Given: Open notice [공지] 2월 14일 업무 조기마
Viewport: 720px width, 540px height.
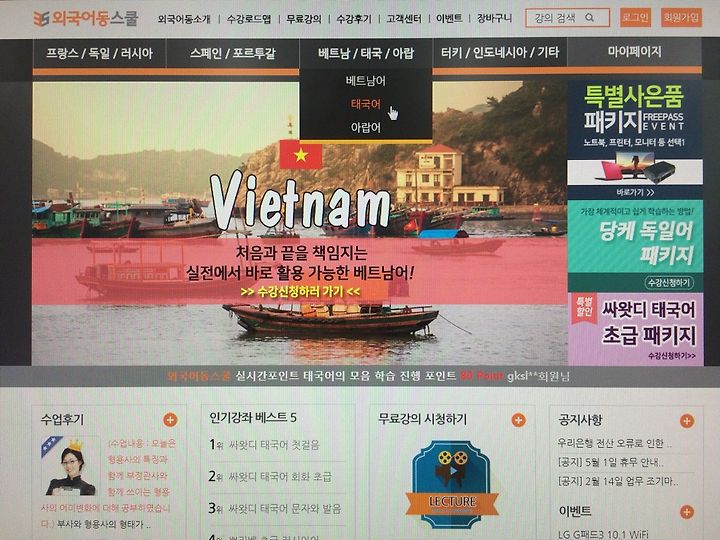Looking at the screenshot, I should (x=618, y=481).
